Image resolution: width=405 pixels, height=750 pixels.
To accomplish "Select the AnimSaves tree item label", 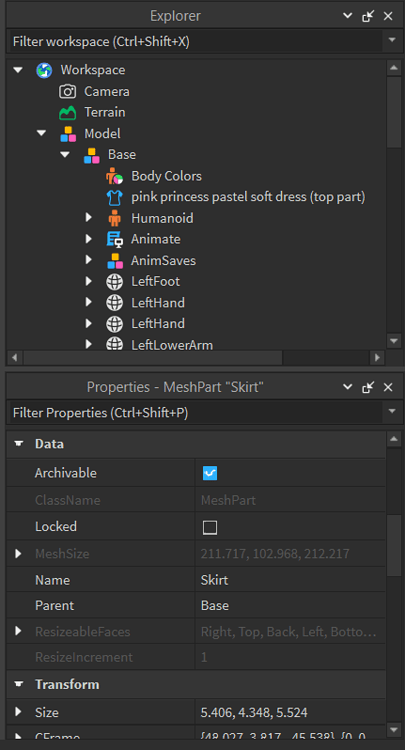I will [164, 261].
